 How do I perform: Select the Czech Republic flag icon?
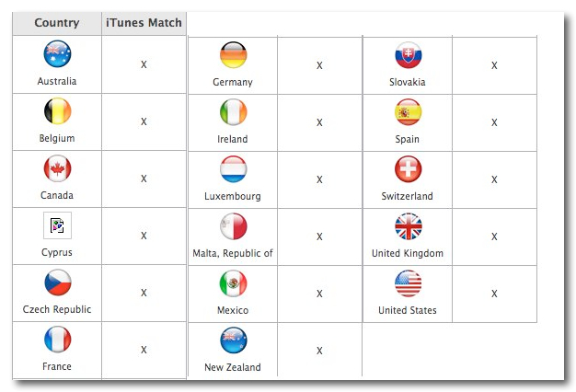(x=57, y=282)
